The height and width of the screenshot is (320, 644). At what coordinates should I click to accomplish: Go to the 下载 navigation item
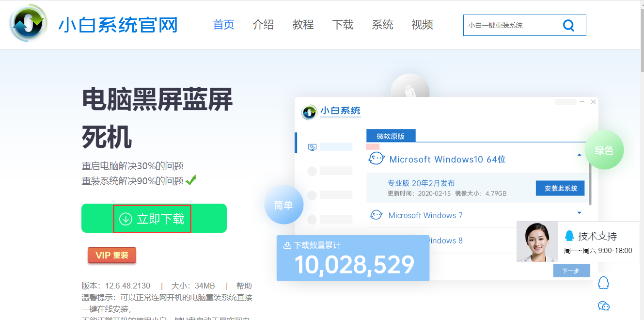point(343,25)
